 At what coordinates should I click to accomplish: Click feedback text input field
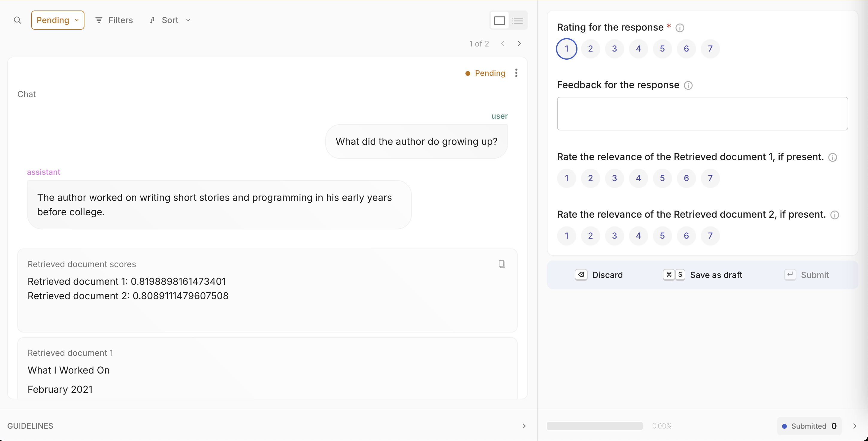point(702,113)
